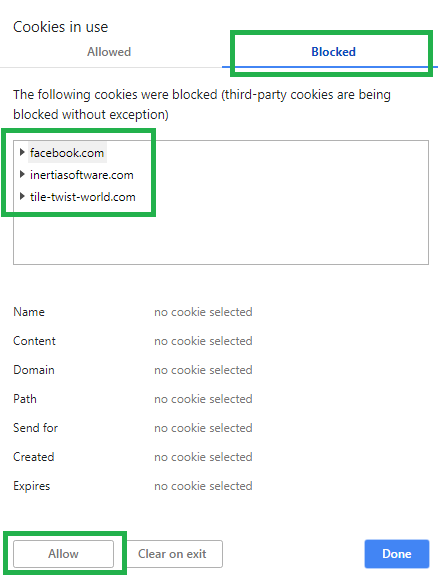Expand the tile-twist-world.com disclosure triangle
Screen dimensions: 438x583
[x=22, y=196]
